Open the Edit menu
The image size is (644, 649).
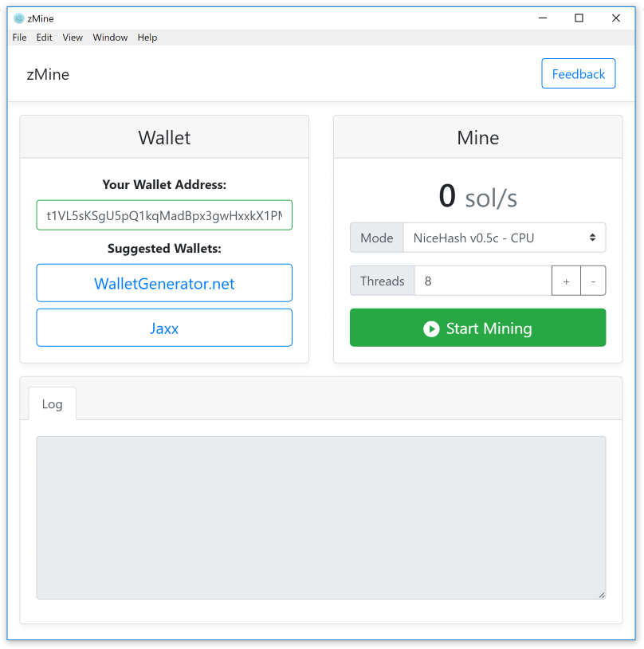click(45, 37)
